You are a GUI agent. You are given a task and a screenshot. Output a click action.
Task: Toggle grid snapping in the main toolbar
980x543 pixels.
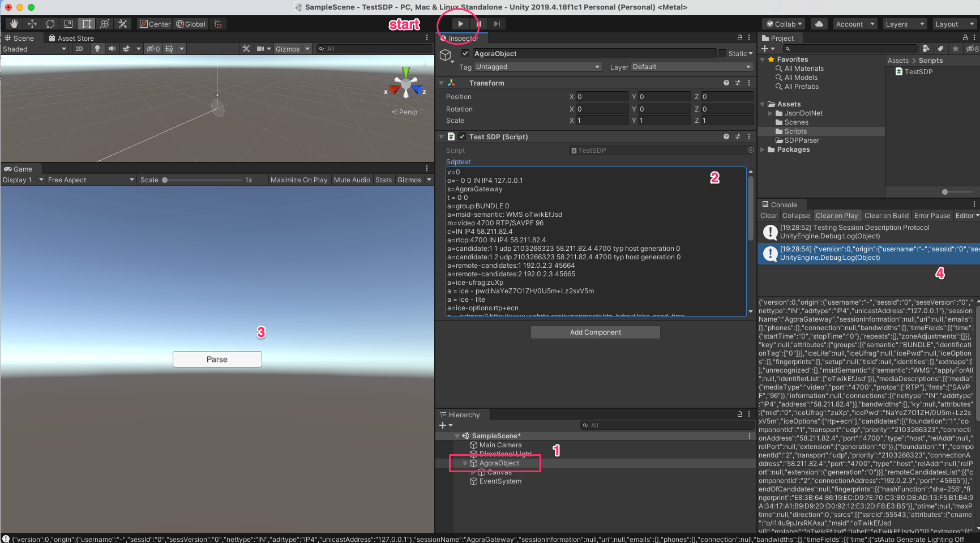pyautogui.click(x=218, y=24)
